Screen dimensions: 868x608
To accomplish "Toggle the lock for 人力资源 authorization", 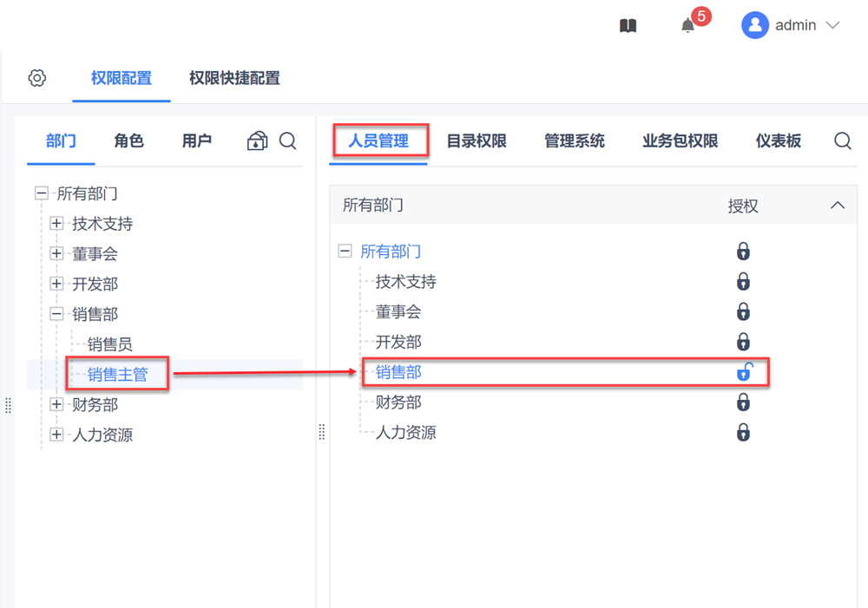I will tap(743, 433).
